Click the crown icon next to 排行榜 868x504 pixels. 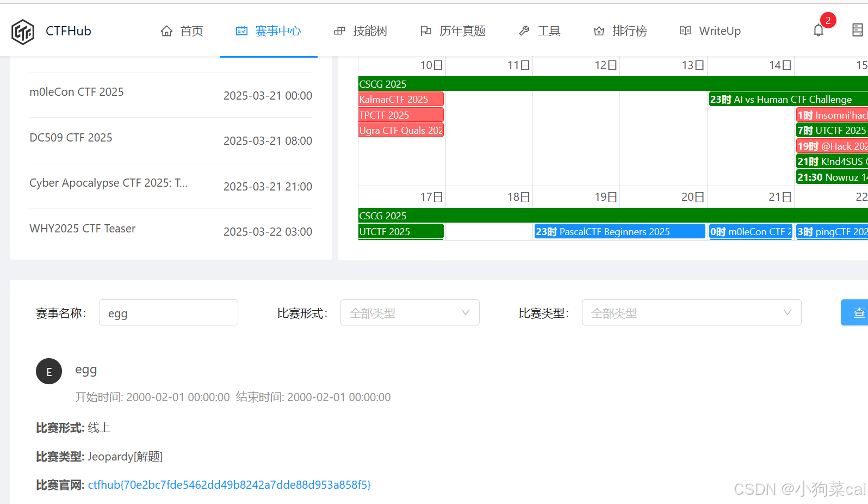click(599, 31)
